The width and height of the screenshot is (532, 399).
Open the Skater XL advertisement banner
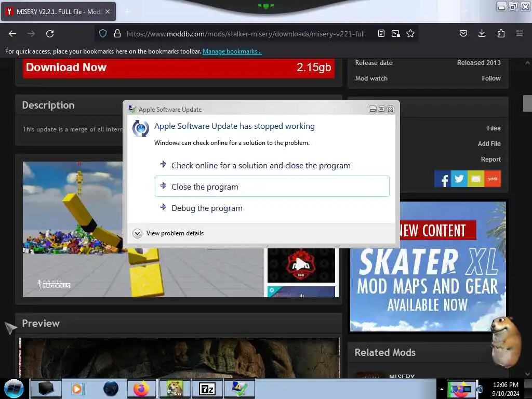pos(428,267)
